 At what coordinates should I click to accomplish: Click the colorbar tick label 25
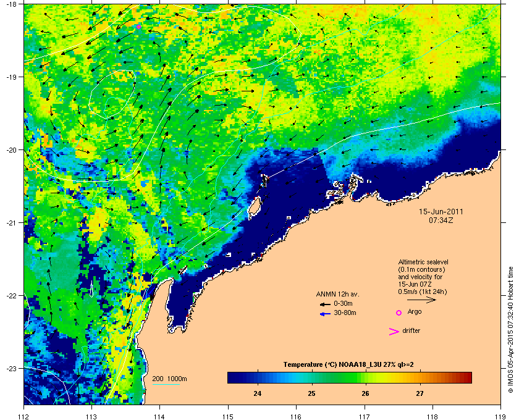click(x=311, y=393)
